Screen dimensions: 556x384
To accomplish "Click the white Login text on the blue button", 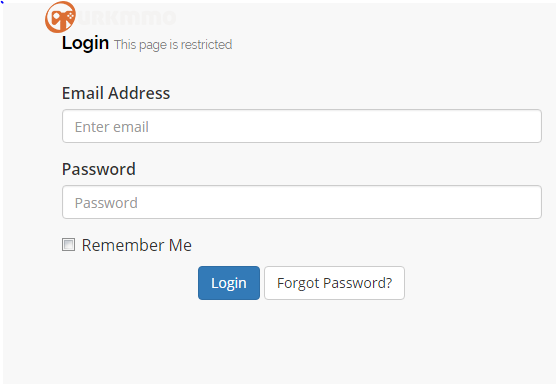I will (x=229, y=283).
